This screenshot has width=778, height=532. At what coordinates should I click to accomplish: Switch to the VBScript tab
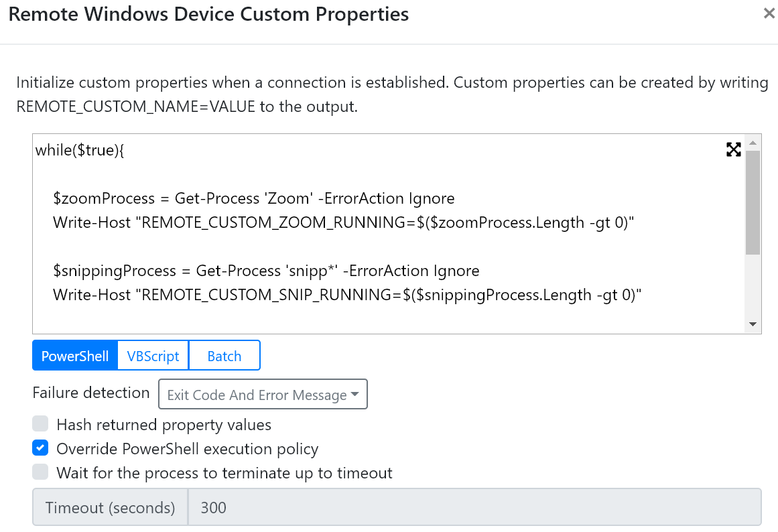pos(152,355)
